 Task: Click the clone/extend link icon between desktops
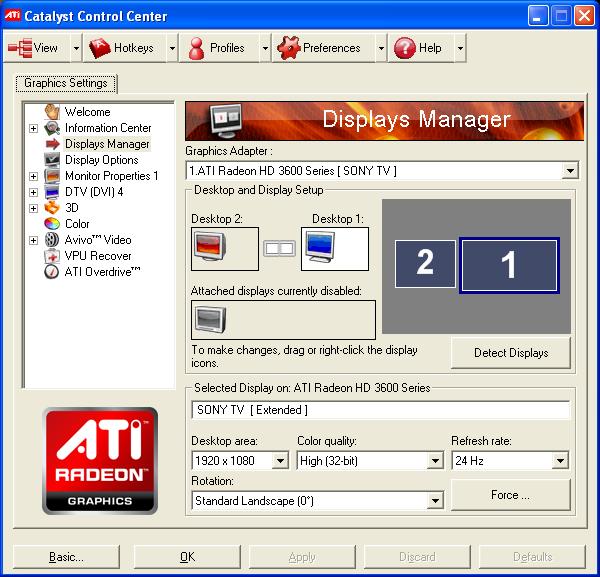click(x=278, y=248)
